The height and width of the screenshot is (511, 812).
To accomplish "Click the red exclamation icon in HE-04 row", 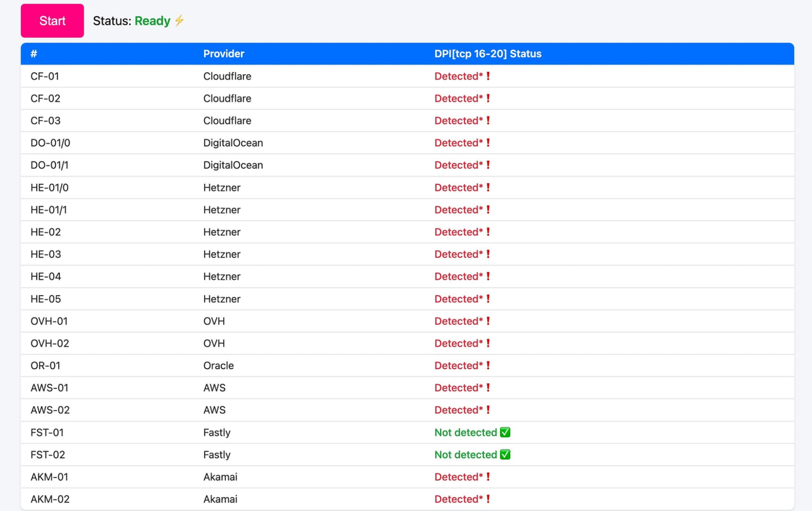I will [488, 277].
